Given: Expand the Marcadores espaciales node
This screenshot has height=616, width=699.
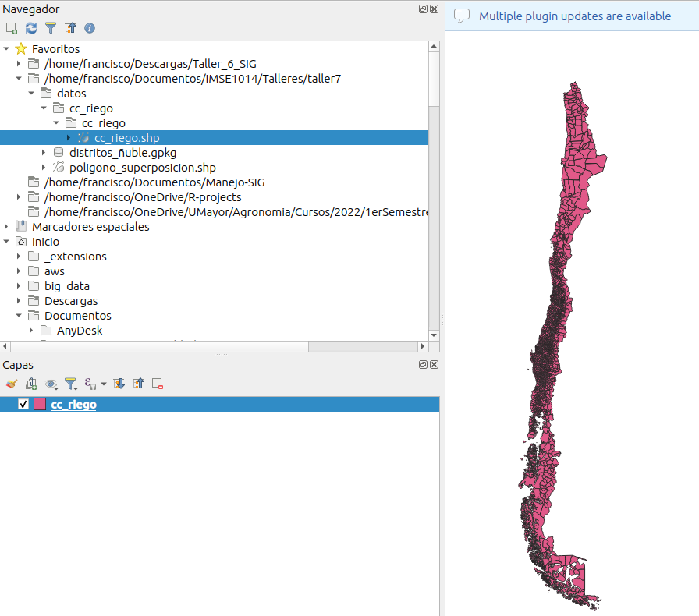Looking at the screenshot, I should (x=7, y=227).
